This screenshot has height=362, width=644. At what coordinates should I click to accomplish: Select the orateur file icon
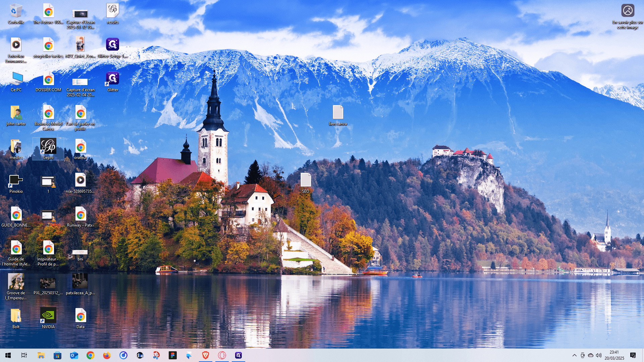click(x=80, y=146)
